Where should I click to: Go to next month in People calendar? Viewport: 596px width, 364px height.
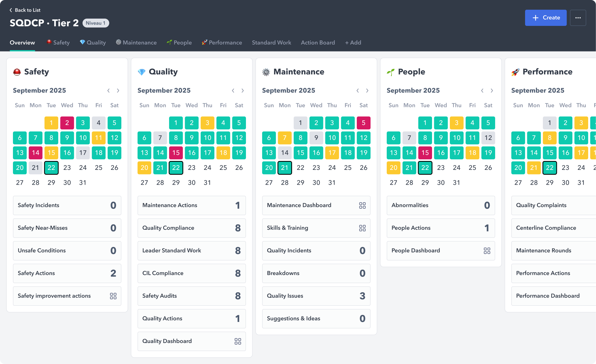coord(492,91)
